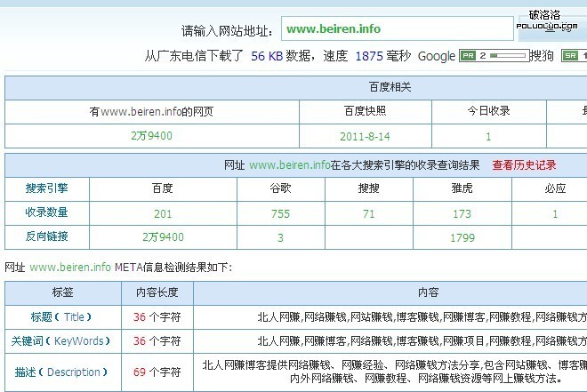Open the Google backlinks value 3
This screenshot has width=587, height=392.
coord(280,237)
